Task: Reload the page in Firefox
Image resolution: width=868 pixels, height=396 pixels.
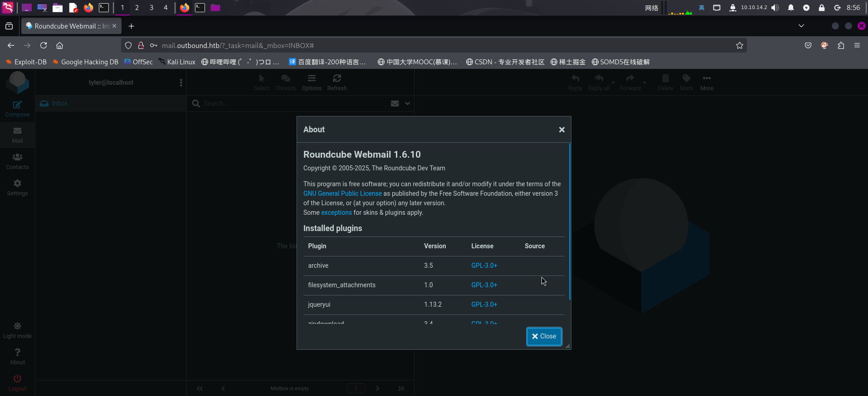Action: click(x=44, y=45)
